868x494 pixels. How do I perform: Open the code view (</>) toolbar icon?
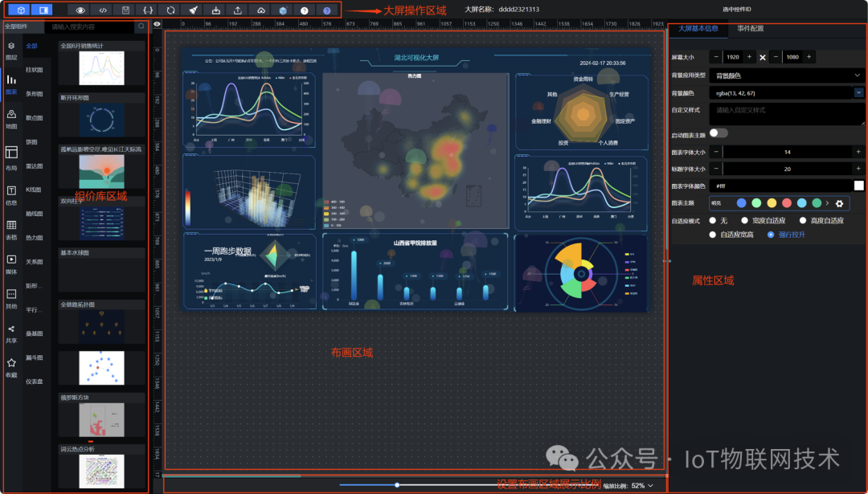click(x=103, y=10)
